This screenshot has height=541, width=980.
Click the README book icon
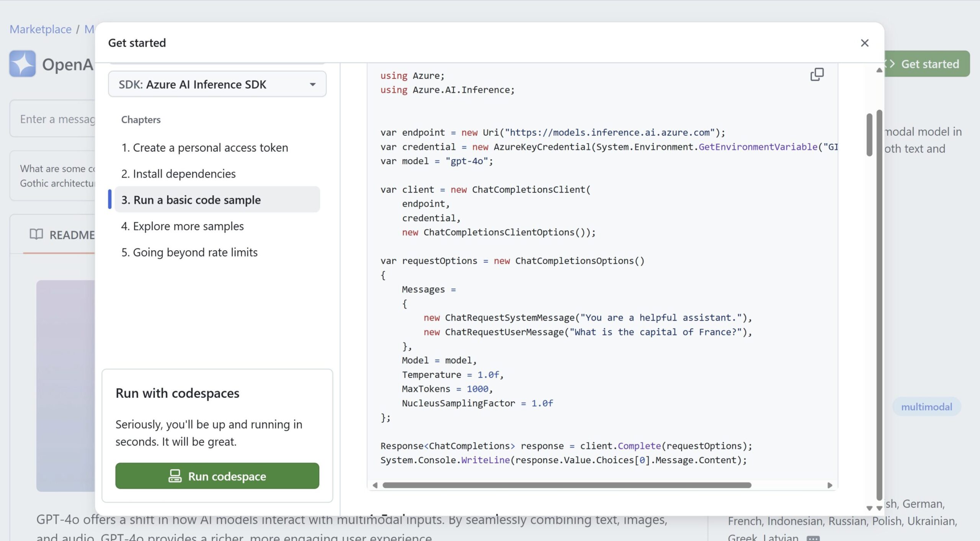click(x=36, y=234)
